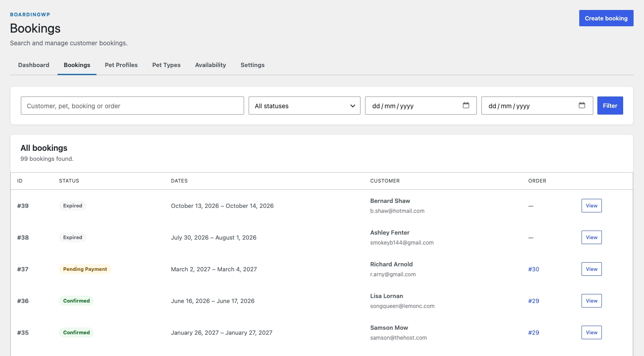Click customer name Lisa Lornan
The height and width of the screenshot is (356, 644).
coord(386,296)
